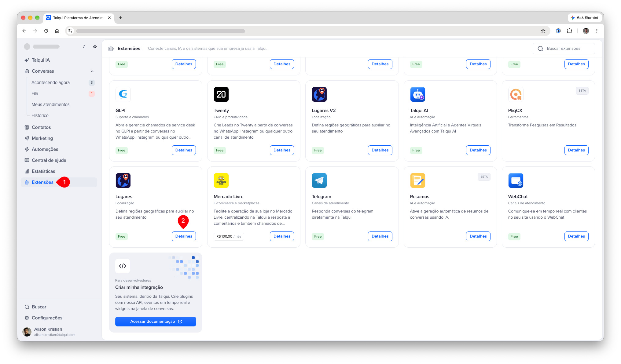Screen dimensions: 621x364
Task: Click the Talqui AI robot icon
Action: (417, 94)
